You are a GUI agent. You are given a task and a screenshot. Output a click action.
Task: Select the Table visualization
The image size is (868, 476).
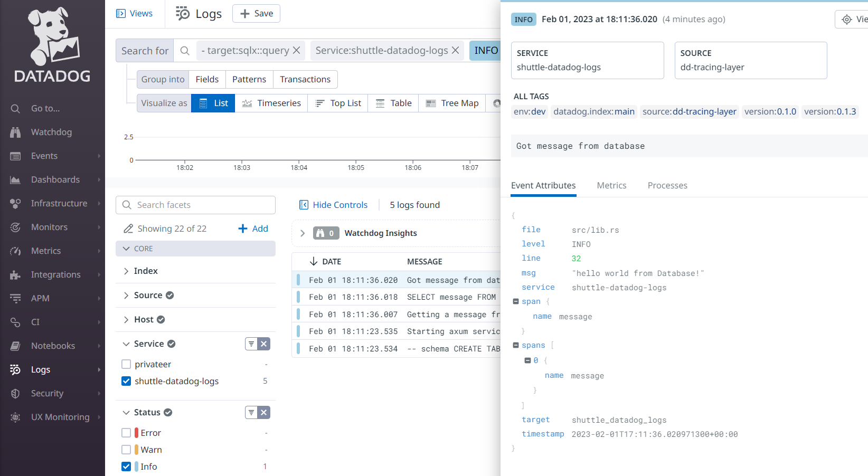[393, 103]
